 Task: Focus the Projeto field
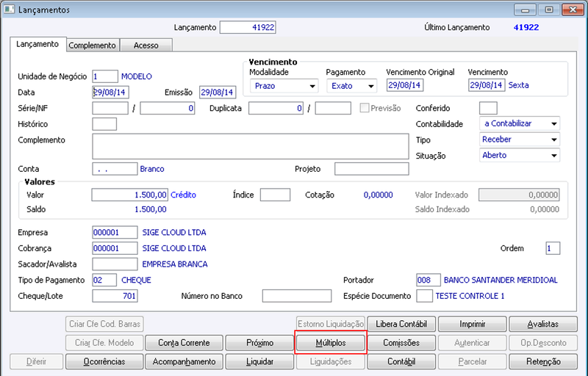[372, 169]
